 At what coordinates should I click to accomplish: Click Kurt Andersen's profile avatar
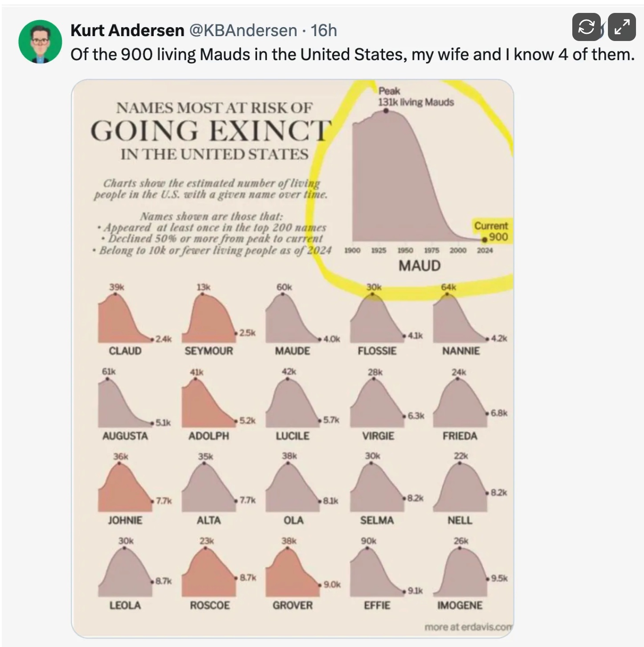[40, 41]
